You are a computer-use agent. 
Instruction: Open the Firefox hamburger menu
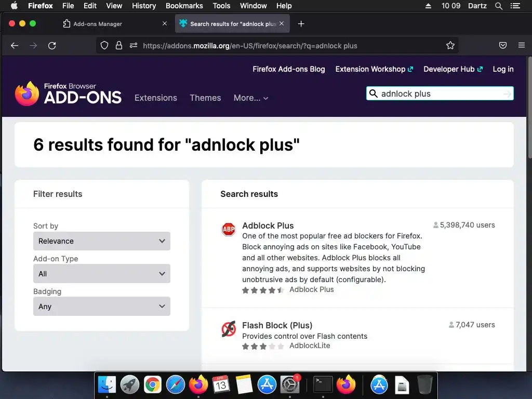[522, 45]
